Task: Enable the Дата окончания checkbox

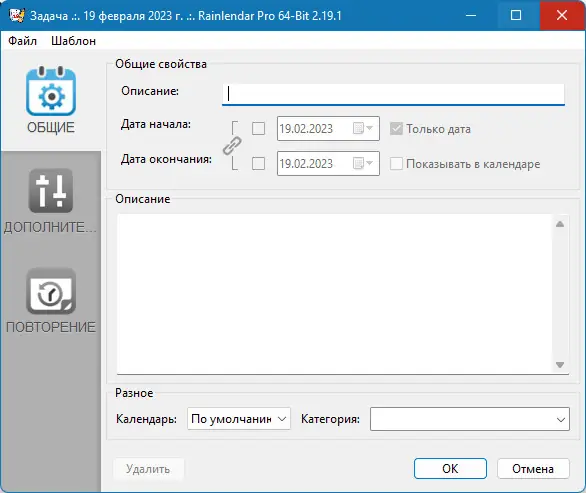Action: 258,163
